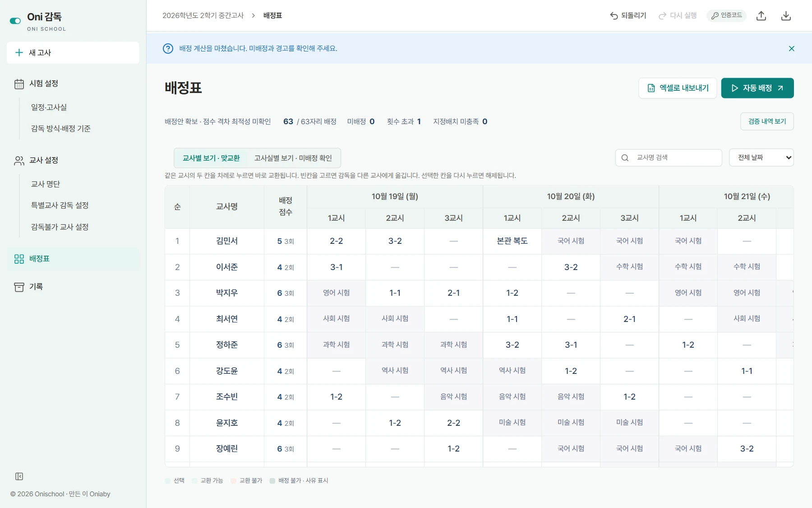Open 감독 방식·배정 기준 sidebar item
Viewport: 812px width, 508px height.
pos(60,129)
